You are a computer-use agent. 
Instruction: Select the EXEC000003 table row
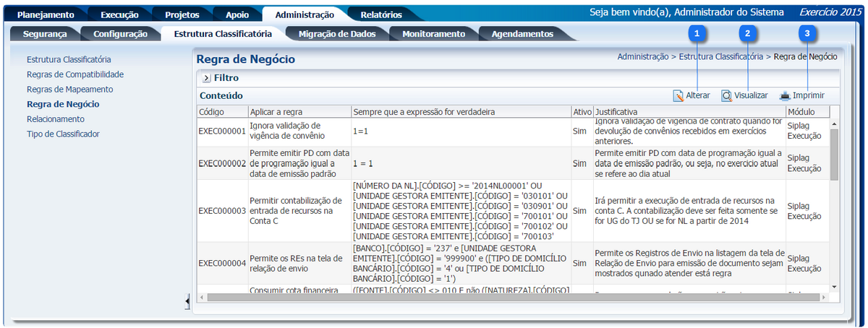(x=222, y=211)
